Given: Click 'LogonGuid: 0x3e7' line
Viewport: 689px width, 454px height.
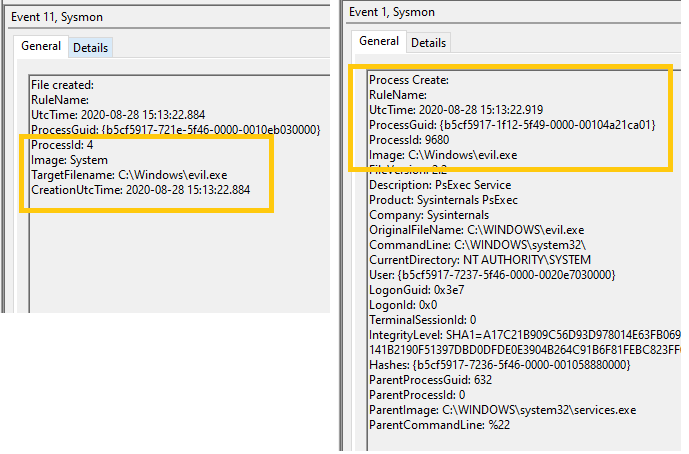Looking at the screenshot, I should [x=417, y=290].
